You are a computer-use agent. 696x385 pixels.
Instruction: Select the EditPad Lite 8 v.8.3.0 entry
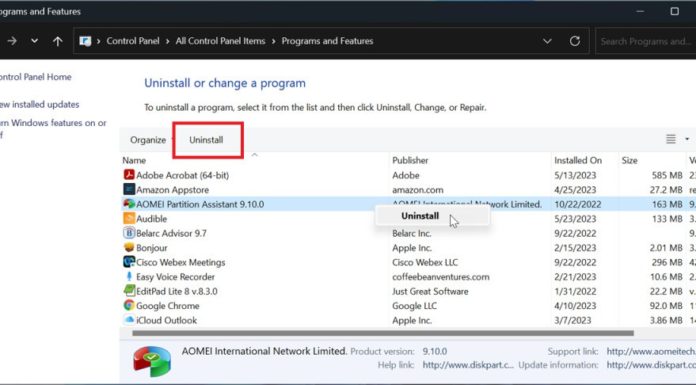(177, 291)
